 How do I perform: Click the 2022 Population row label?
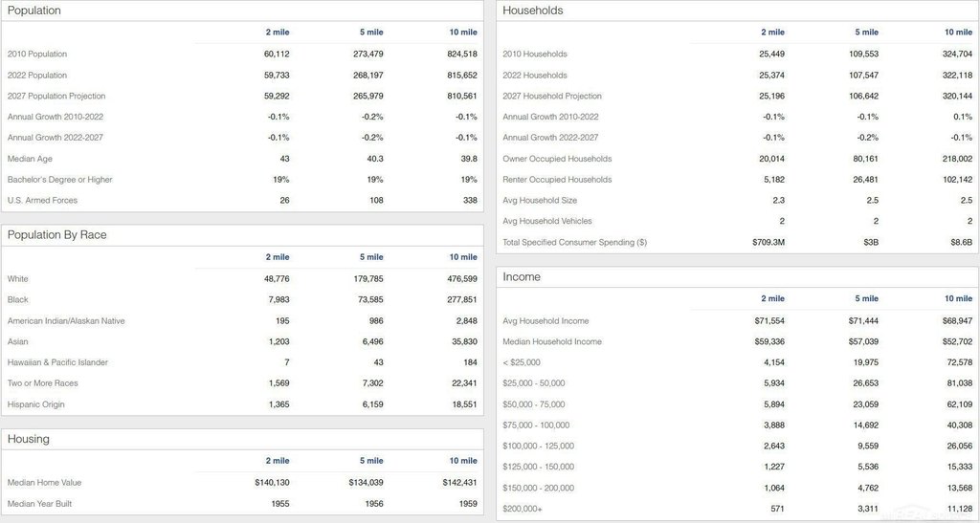point(37,75)
